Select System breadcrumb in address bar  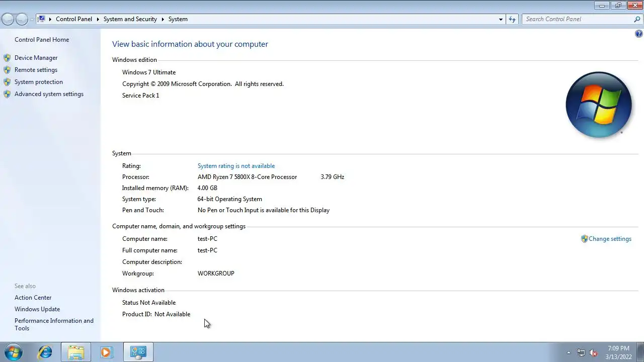tap(178, 19)
